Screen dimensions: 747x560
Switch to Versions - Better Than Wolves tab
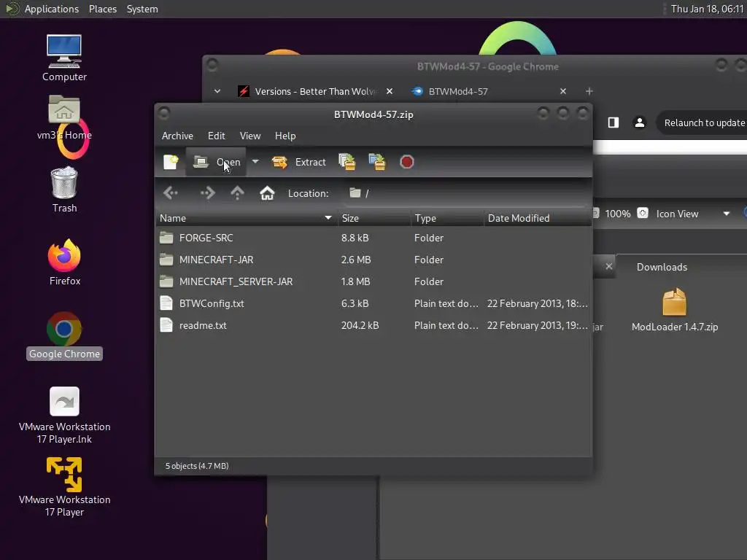click(315, 91)
